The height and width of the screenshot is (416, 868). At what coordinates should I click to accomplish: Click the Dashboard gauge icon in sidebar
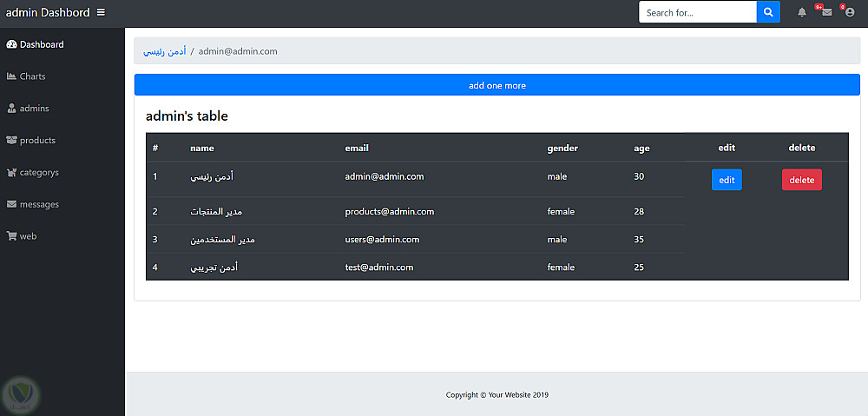pos(11,44)
